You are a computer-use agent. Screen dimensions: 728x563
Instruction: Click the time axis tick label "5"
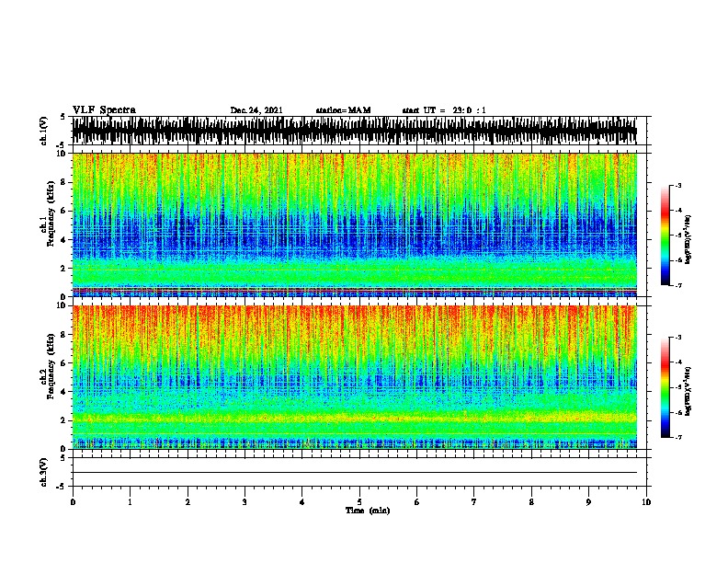point(359,502)
